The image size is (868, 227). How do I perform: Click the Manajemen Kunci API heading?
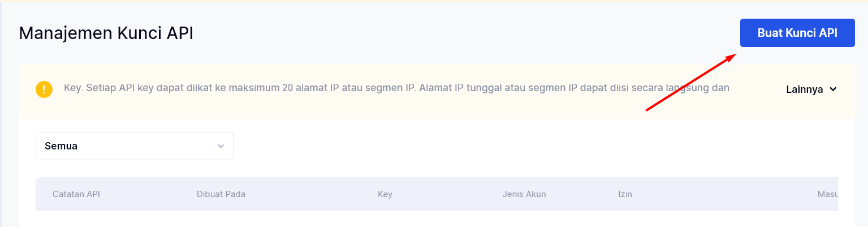point(106,33)
